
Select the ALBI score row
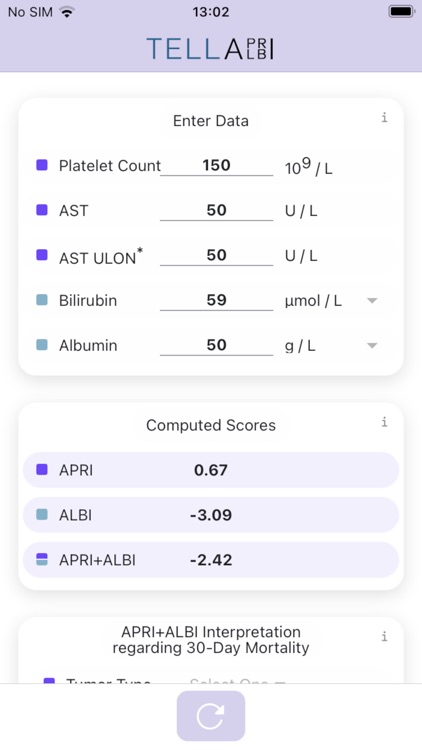[211, 515]
